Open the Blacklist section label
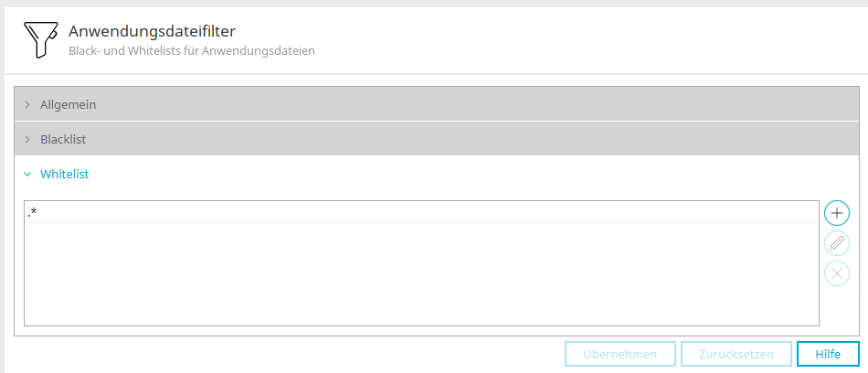Viewport: 868px width, 373px height. click(x=63, y=140)
